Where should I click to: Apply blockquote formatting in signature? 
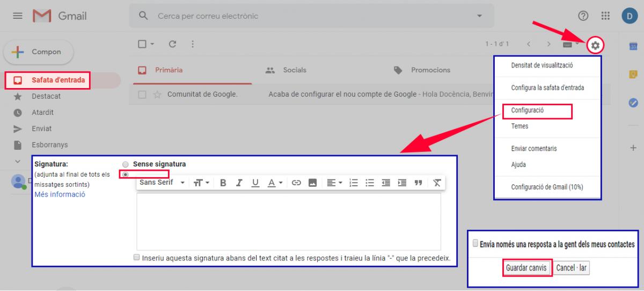pyautogui.click(x=419, y=183)
